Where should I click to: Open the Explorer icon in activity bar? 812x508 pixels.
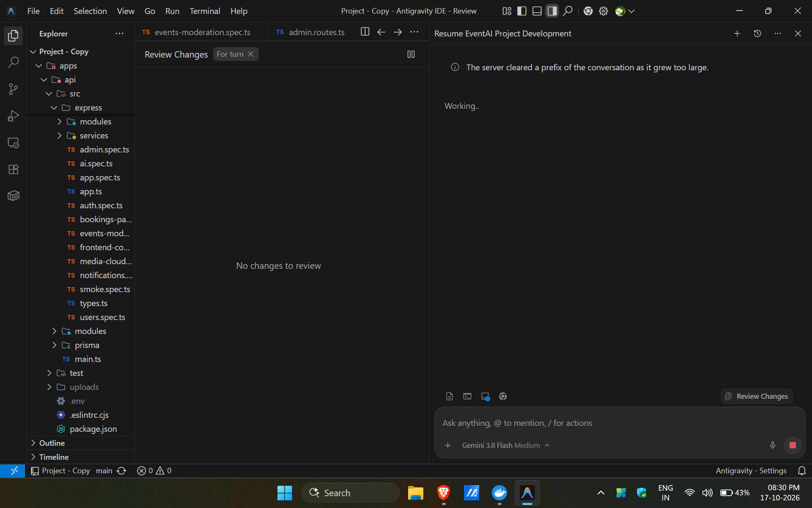[x=13, y=36]
